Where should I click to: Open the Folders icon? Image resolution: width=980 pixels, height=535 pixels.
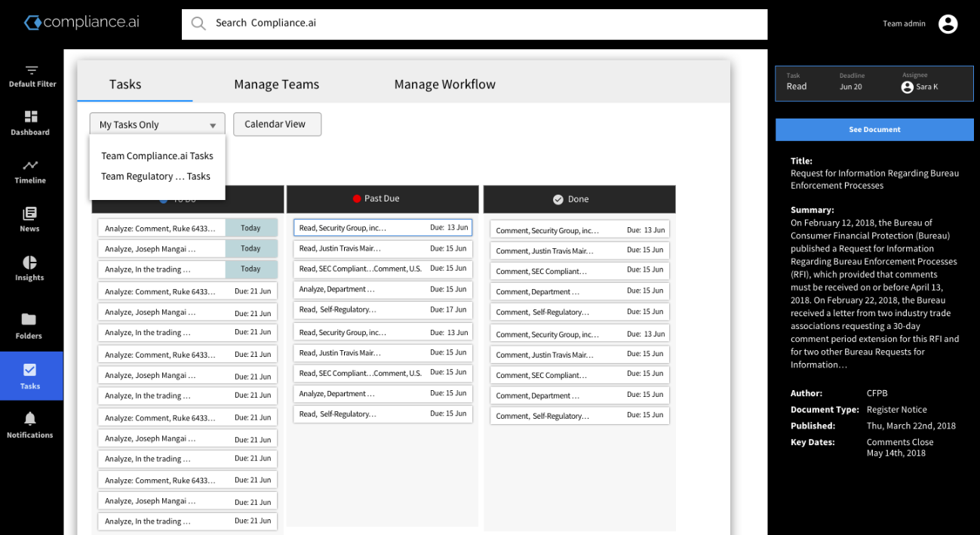tap(29, 318)
